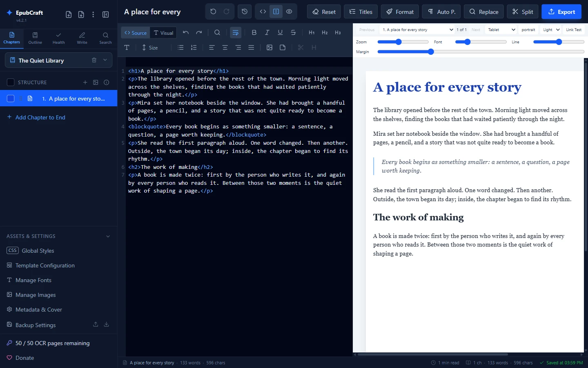Justify text alignment
The image size is (588, 368).
(x=251, y=47)
